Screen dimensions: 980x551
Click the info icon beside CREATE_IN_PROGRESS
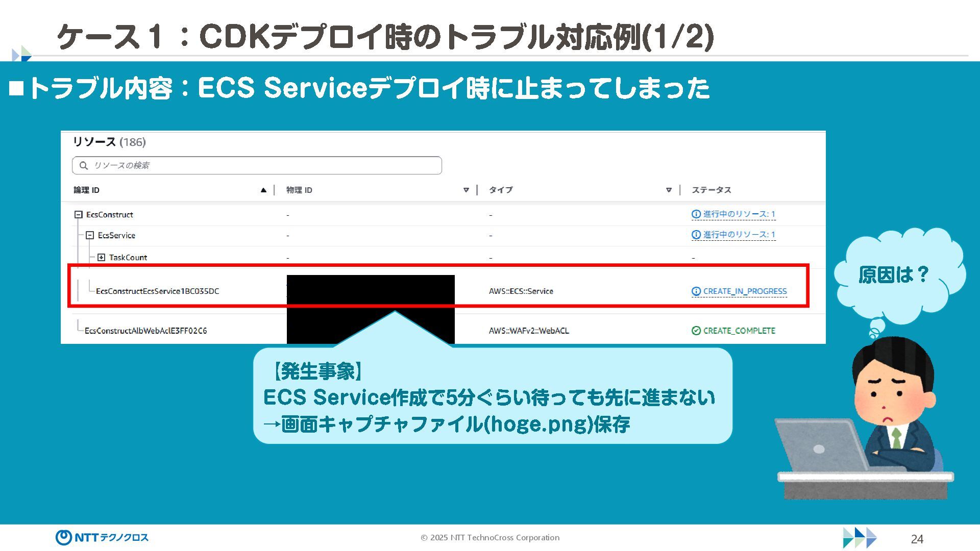696,291
